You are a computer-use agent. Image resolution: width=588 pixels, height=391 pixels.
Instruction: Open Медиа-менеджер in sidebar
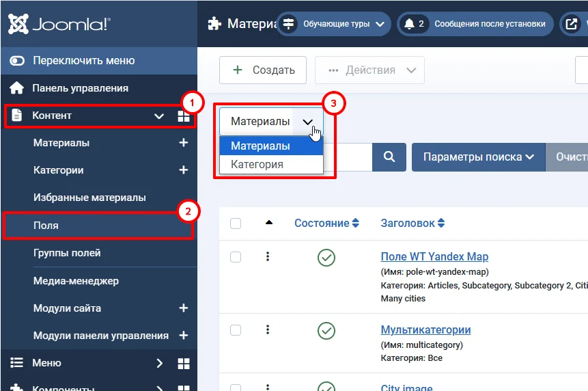click(76, 281)
